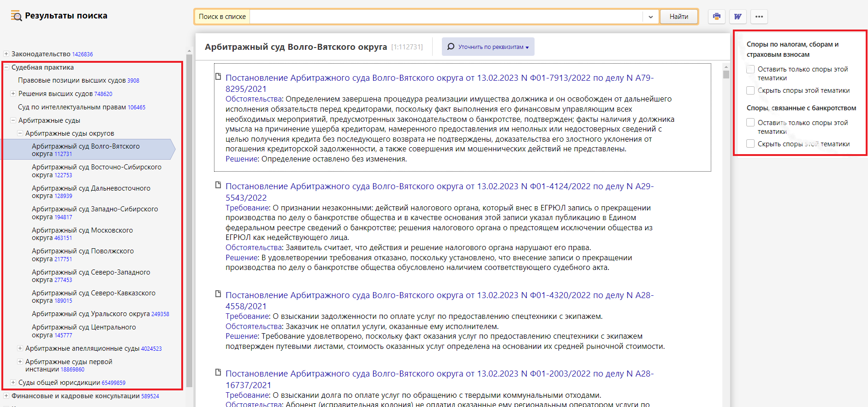The image size is (868, 407).
Task: Select Арбитражный суд Центрального округа
Action: [x=84, y=331]
